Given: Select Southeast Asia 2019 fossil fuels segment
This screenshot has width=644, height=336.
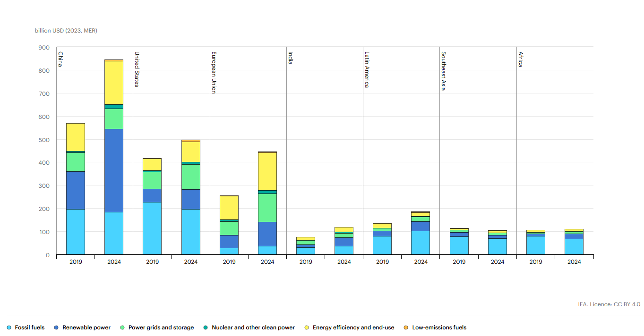Looking at the screenshot, I should [x=459, y=246].
